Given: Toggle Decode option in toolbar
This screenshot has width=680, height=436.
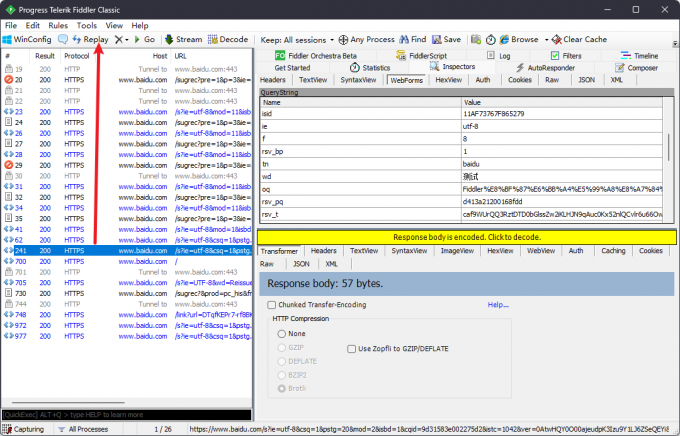Looking at the screenshot, I should [x=228, y=39].
